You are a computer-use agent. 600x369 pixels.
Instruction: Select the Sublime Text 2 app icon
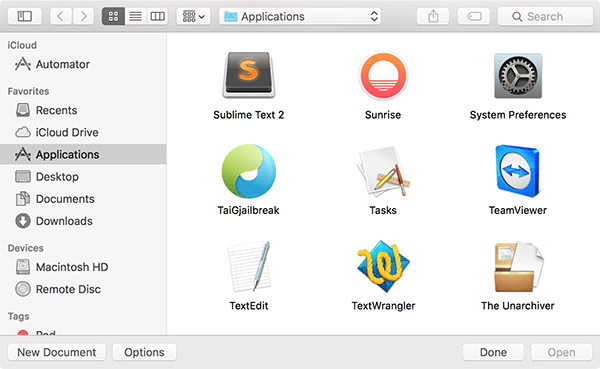pos(249,75)
